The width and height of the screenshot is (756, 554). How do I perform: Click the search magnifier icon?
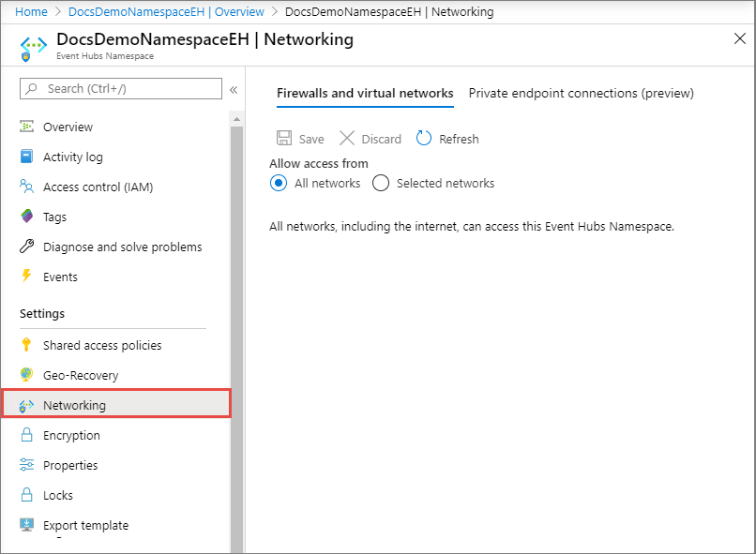point(32,89)
